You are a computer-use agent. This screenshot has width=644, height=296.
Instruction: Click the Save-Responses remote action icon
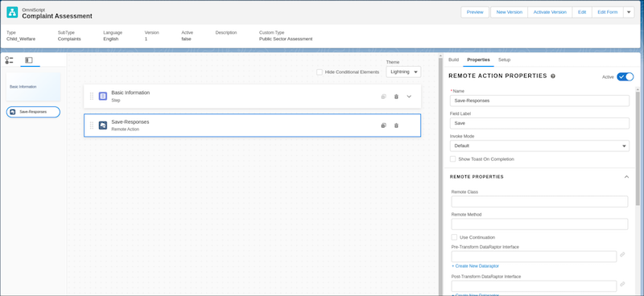[x=103, y=125]
